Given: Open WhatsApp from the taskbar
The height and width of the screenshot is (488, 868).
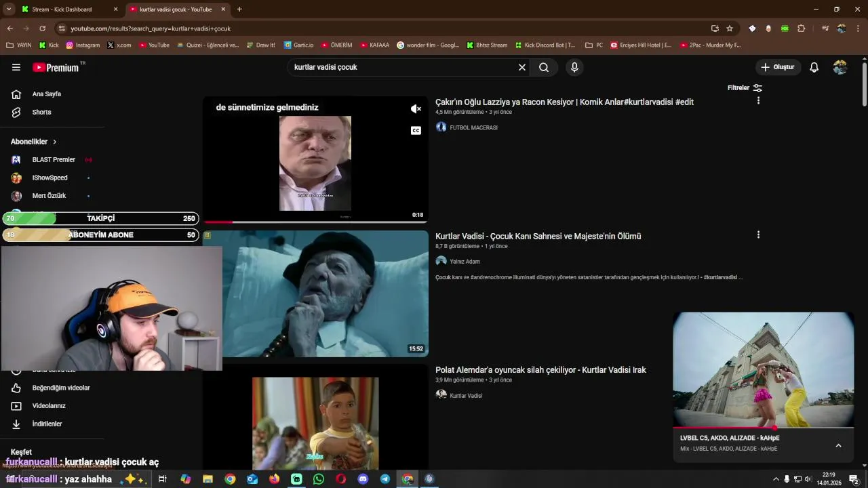Looking at the screenshot, I should tap(319, 479).
